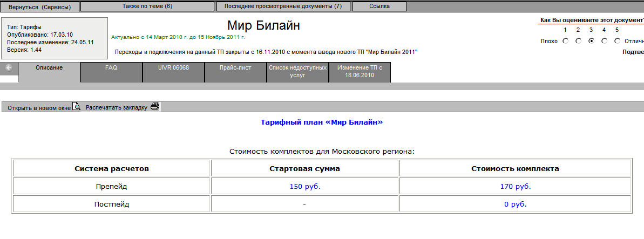Viewport: 644px width, 239px height.
Task: Select rating radio button 5
Action: pyautogui.click(x=617, y=41)
